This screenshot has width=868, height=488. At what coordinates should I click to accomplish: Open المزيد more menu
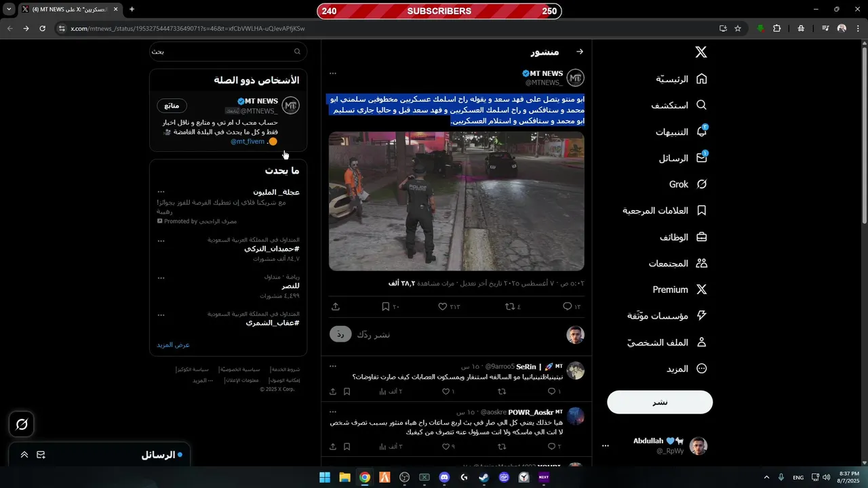pyautogui.click(x=686, y=369)
